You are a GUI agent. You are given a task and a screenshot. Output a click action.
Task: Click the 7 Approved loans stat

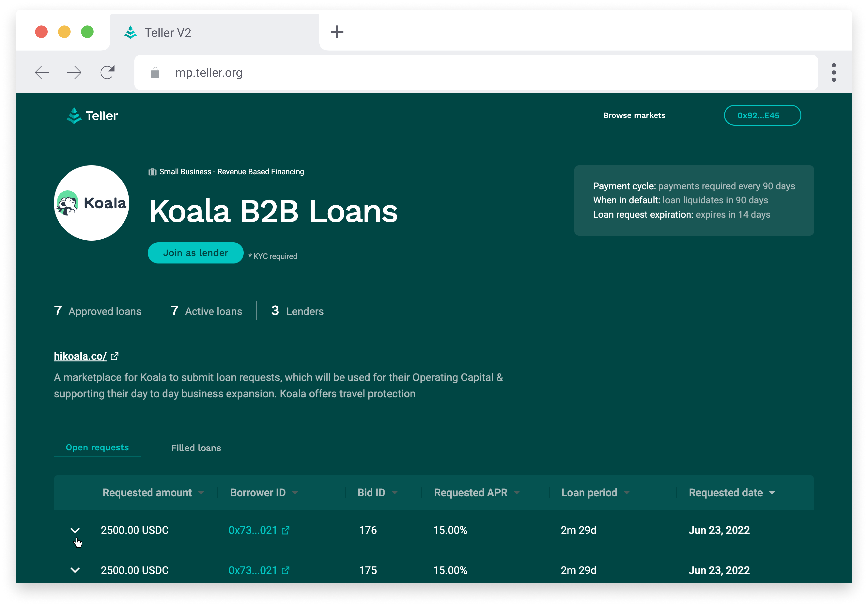pos(98,311)
